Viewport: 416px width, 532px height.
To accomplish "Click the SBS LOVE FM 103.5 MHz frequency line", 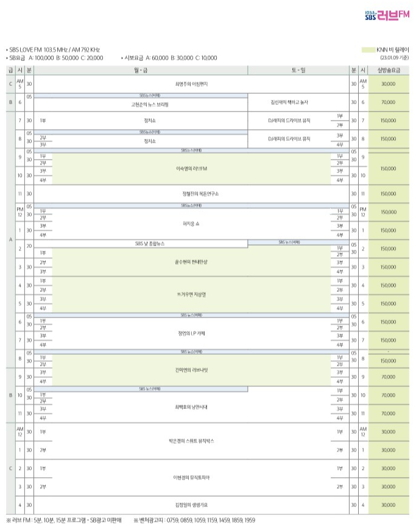I will pos(53,49).
